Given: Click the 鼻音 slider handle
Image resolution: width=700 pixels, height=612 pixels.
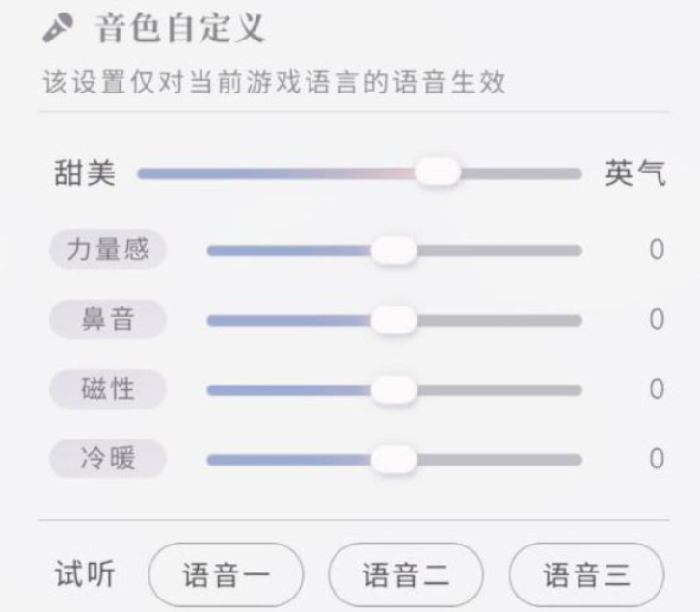Looking at the screenshot, I should tap(393, 320).
